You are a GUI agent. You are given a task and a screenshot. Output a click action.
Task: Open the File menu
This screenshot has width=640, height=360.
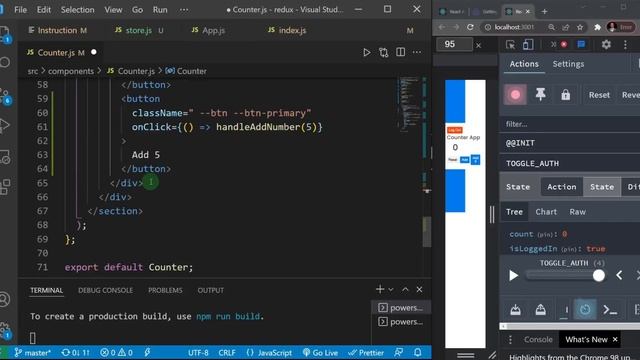click(x=20, y=9)
